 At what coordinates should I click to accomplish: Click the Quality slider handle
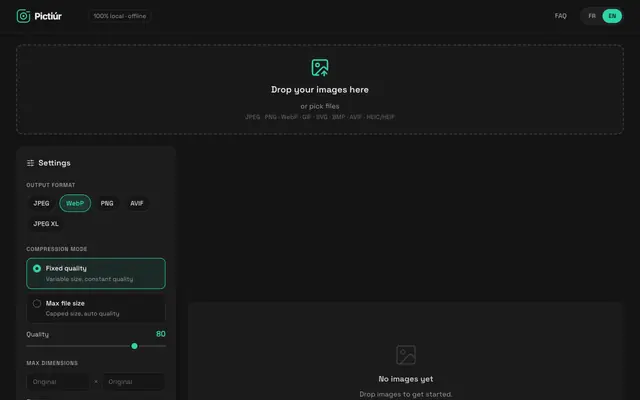[x=134, y=346]
